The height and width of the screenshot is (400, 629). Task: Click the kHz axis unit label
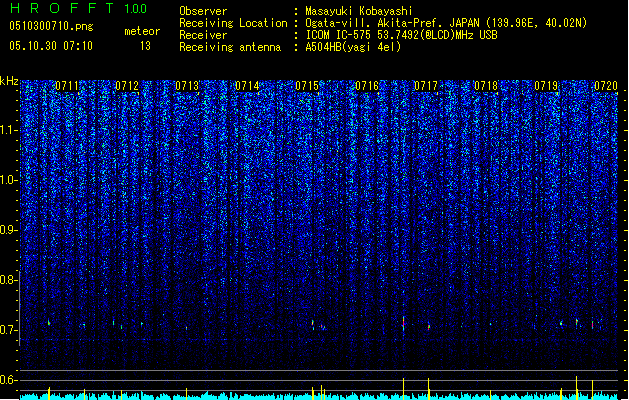(x=9, y=81)
